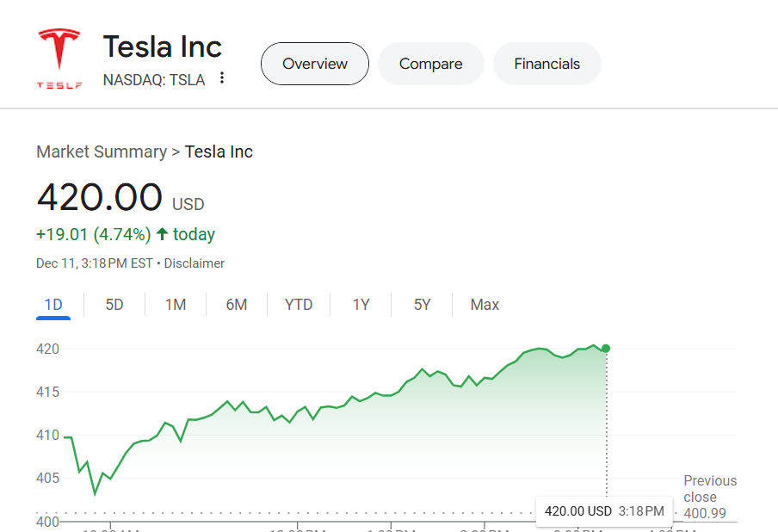
Task: Switch to the YTD chart tab
Action: point(299,305)
